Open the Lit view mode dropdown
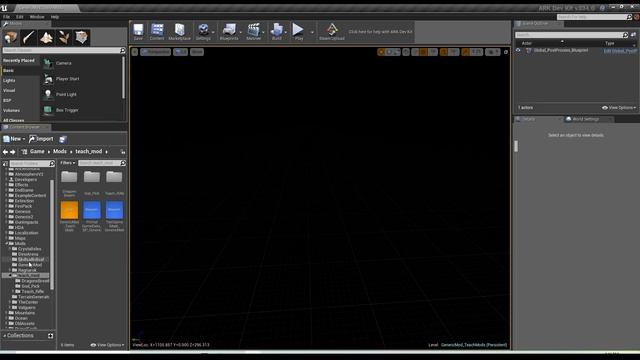This screenshot has height=360, width=640. point(180,52)
